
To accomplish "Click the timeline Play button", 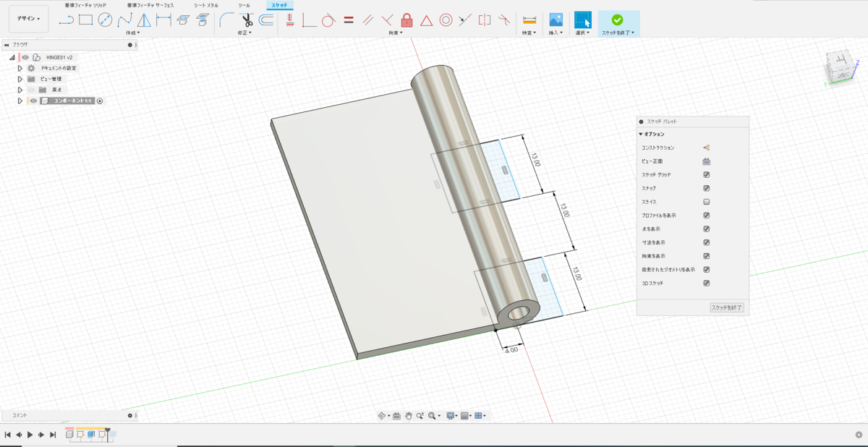I will (30, 435).
